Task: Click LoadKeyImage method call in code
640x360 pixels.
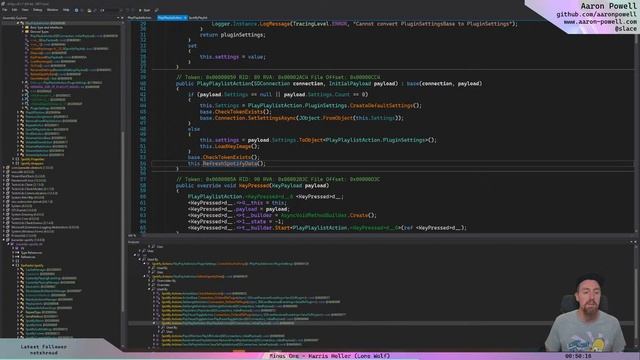Action: click(x=233, y=146)
